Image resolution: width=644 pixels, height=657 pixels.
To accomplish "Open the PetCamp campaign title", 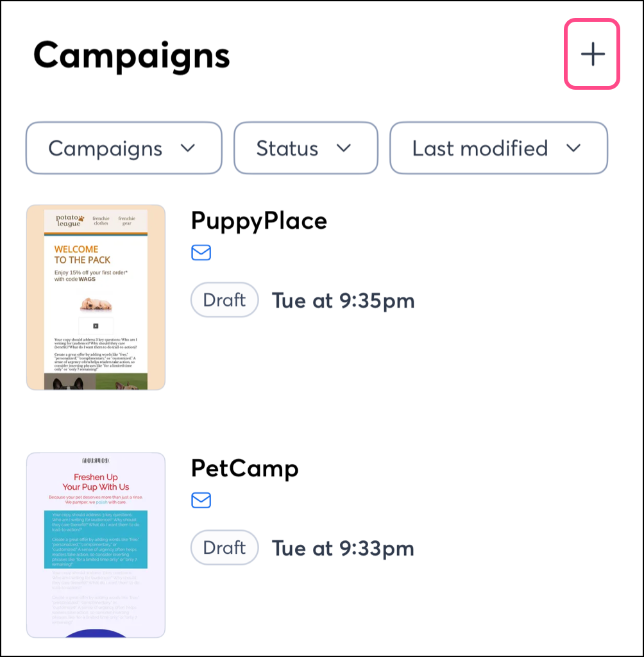I will (245, 469).
